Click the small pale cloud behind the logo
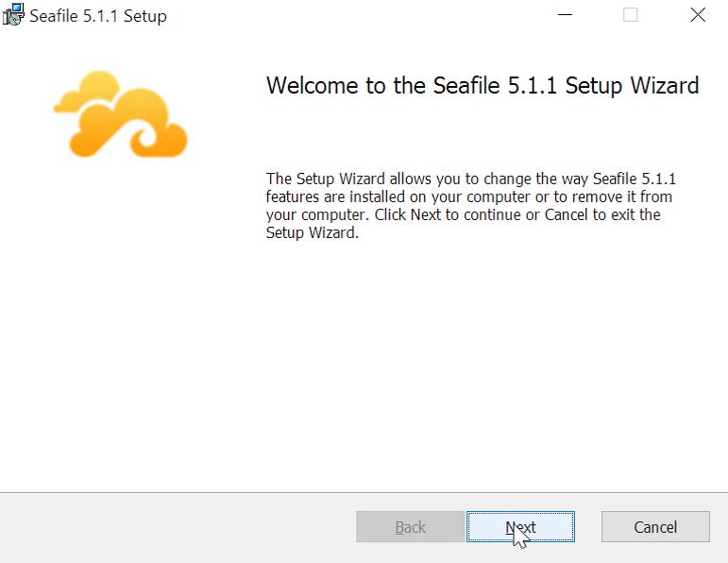Screen dimensions: 728x563 [x=87, y=92]
